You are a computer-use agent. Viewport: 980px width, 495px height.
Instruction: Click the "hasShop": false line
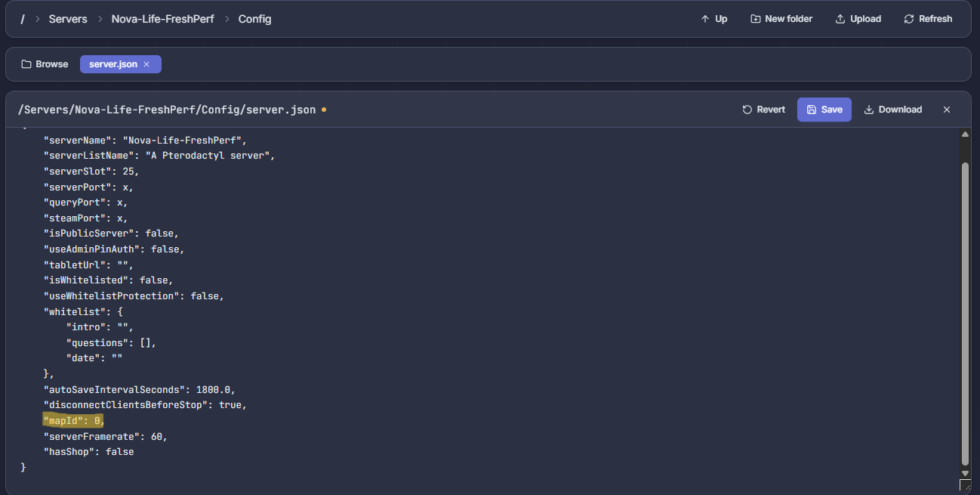point(88,452)
